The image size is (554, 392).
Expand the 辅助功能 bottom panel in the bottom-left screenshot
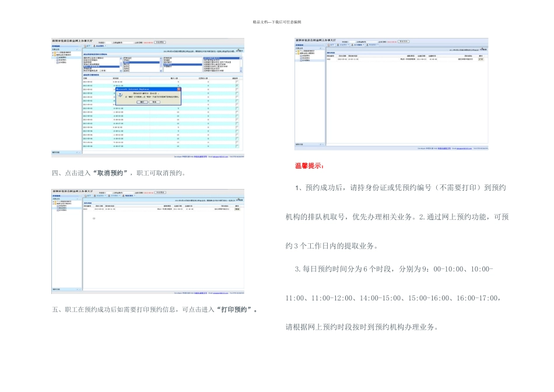pyautogui.click(x=77, y=289)
